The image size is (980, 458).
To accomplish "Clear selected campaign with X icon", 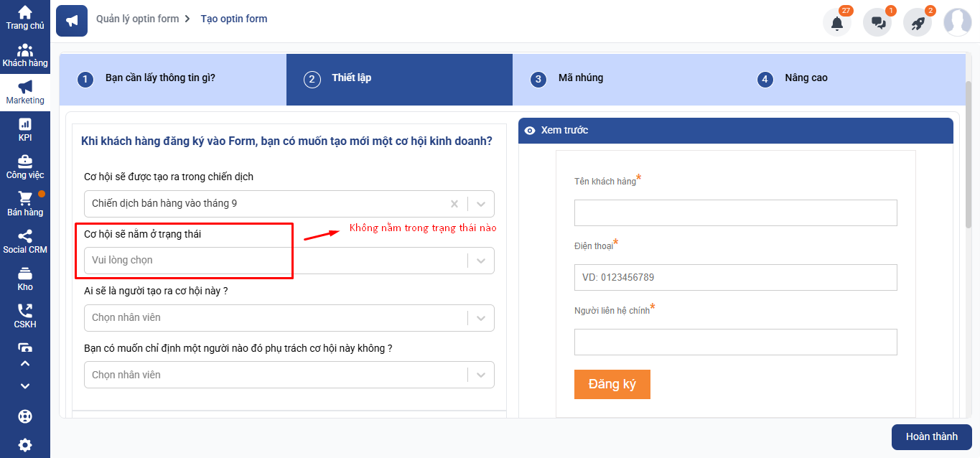I will pos(454,204).
